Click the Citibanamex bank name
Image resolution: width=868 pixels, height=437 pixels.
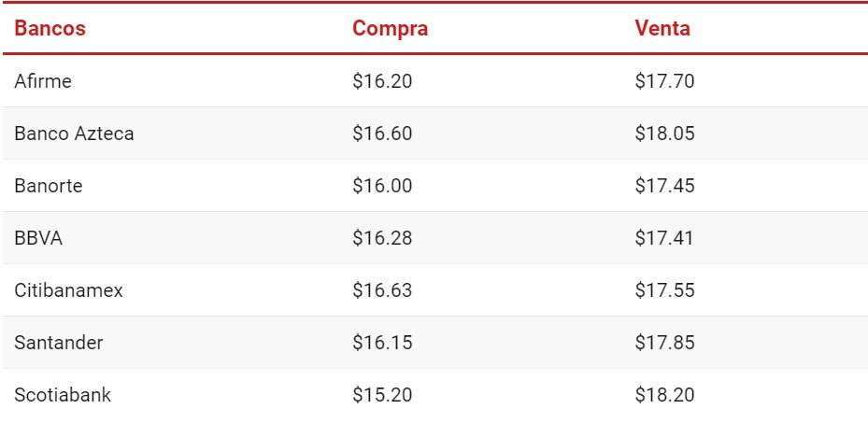68,290
